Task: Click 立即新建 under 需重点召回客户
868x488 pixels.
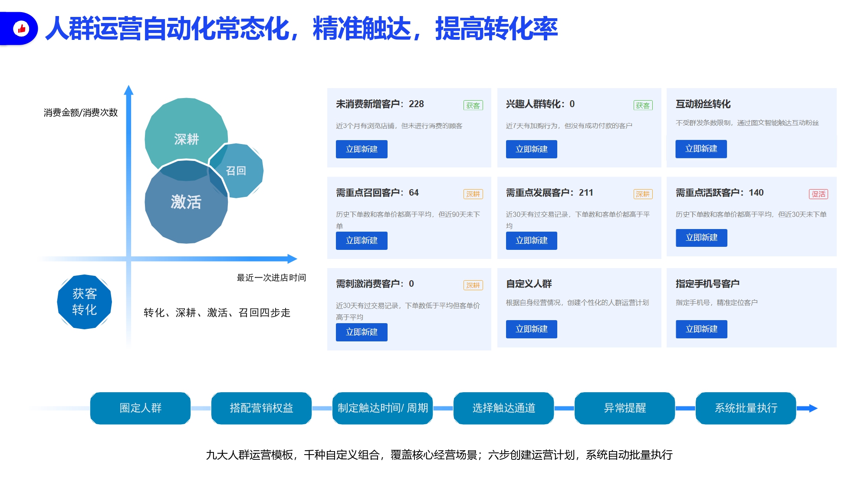Action: 362,241
